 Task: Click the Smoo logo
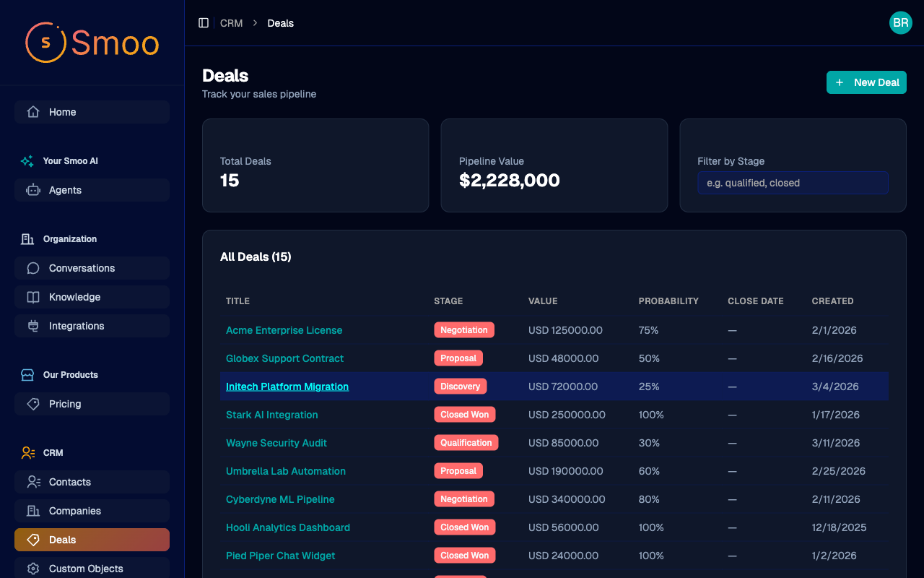(x=92, y=43)
